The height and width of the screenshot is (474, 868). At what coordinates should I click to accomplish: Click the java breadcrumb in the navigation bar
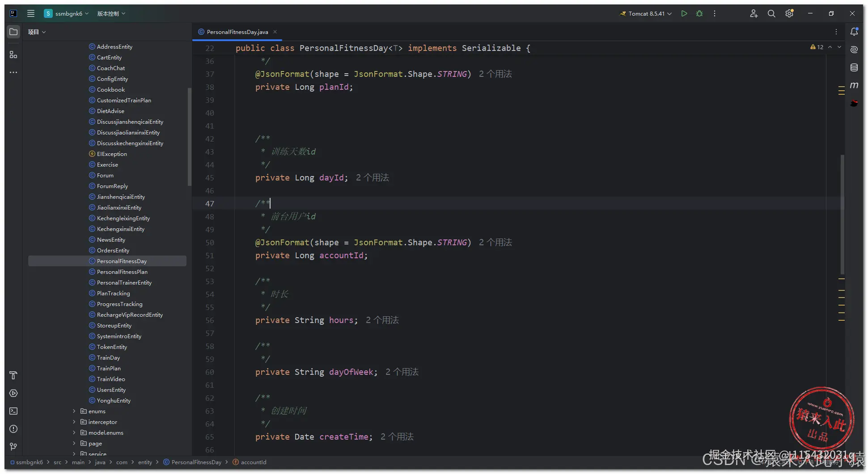(100, 462)
